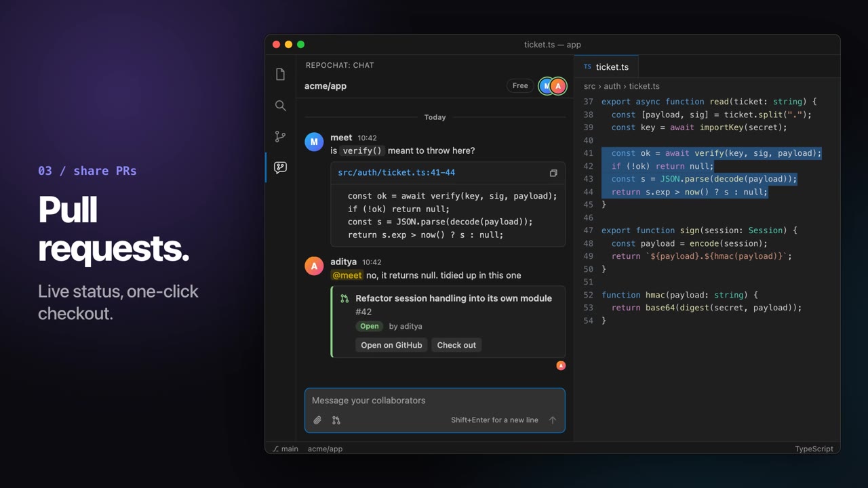This screenshot has height=488, width=868.
Task: Click the small read-receipt avatar below PR card
Action: click(561, 365)
